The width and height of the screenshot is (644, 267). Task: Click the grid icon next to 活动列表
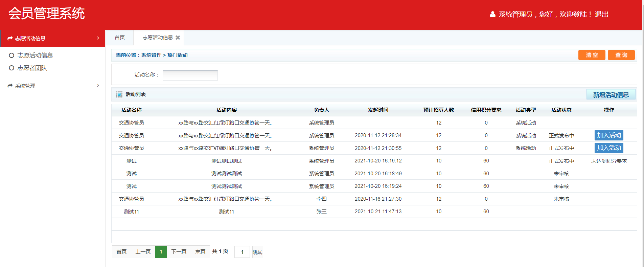pyautogui.click(x=119, y=94)
